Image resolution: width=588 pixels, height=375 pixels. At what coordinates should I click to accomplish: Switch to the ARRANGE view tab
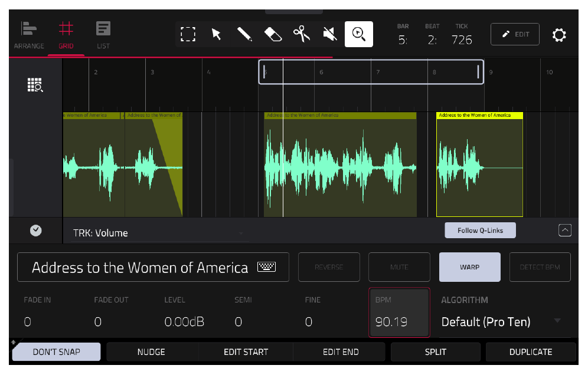pos(29,35)
